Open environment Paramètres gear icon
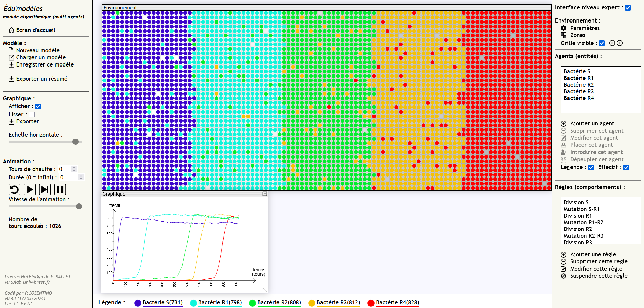 [x=564, y=28]
